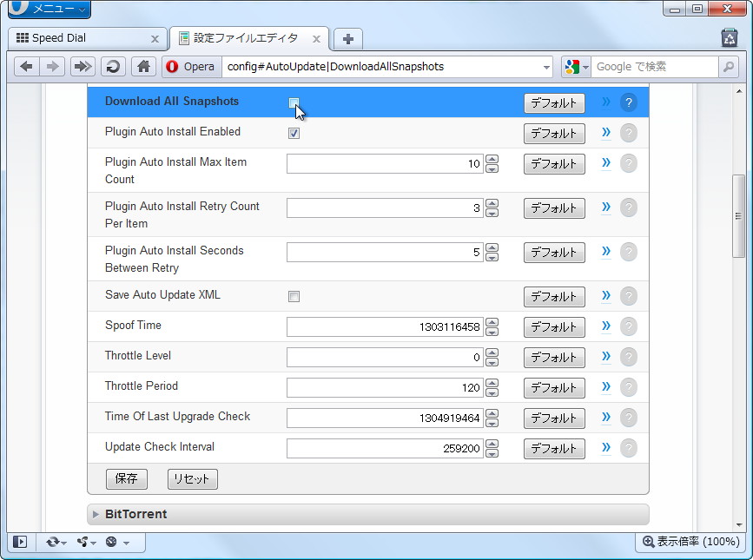This screenshot has width=753, height=560.
Task: Open the address bar history dropdown
Action: click(x=546, y=67)
